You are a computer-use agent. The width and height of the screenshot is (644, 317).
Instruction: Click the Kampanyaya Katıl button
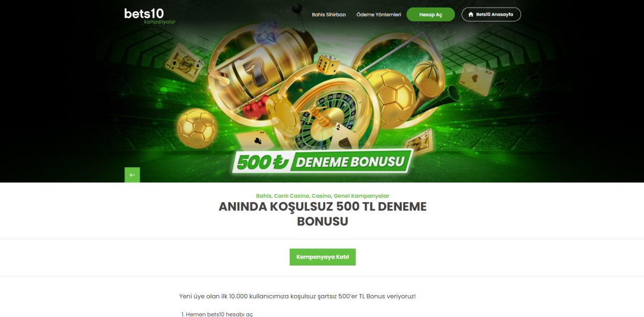(x=323, y=257)
